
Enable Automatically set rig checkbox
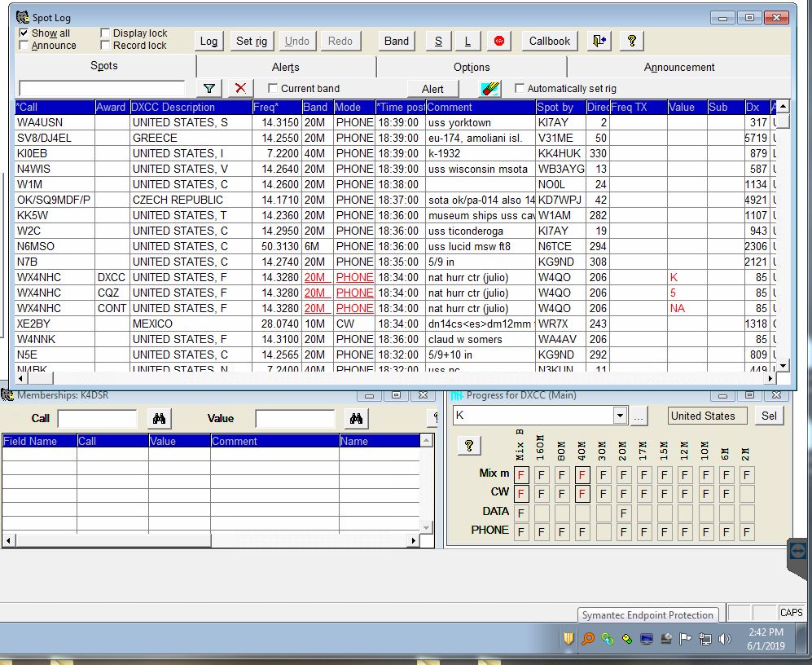click(520, 89)
